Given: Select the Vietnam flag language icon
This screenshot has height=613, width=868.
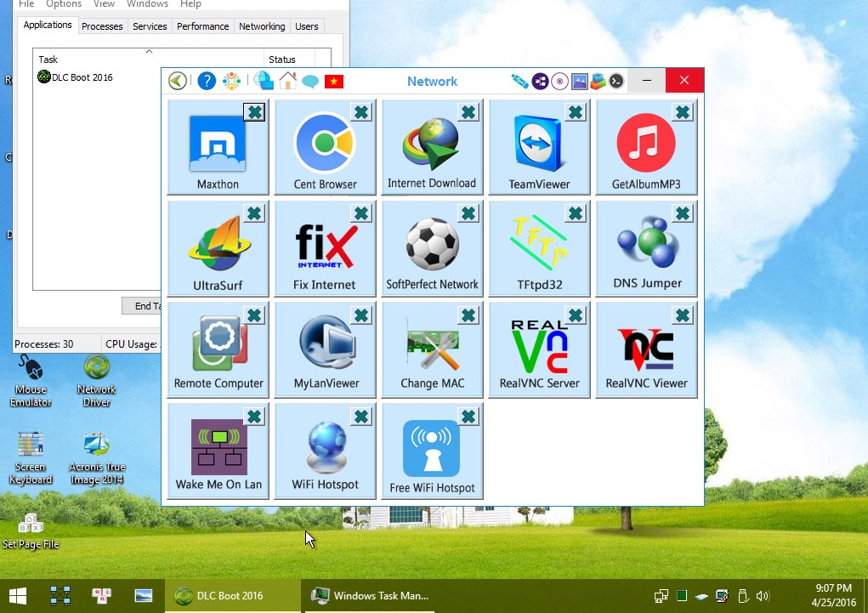Looking at the screenshot, I should pyautogui.click(x=334, y=82).
